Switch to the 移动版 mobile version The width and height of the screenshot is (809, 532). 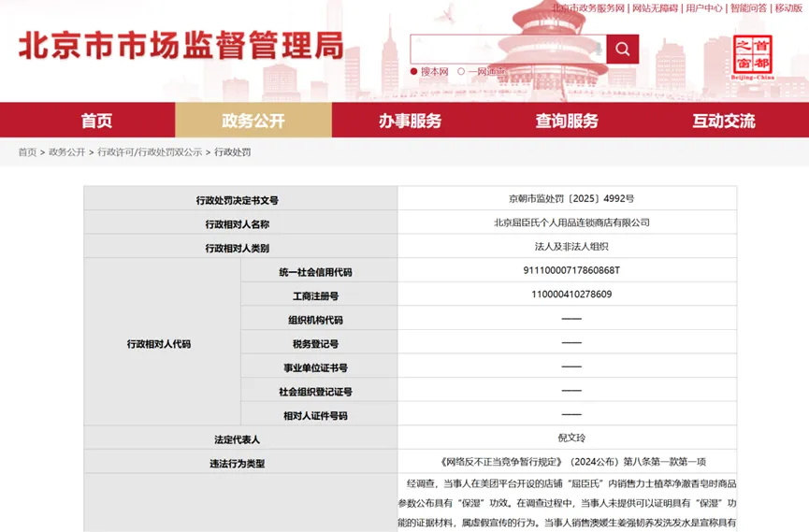(788, 8)
